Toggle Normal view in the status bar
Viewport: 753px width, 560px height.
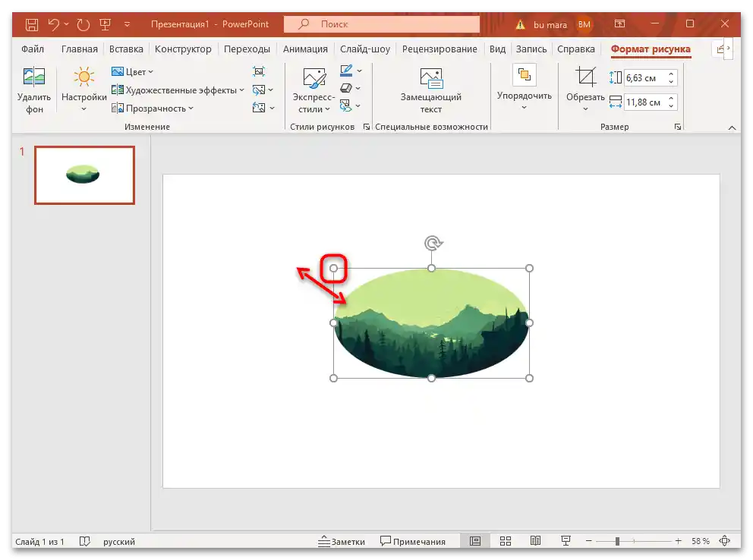(x=474, y=541)
